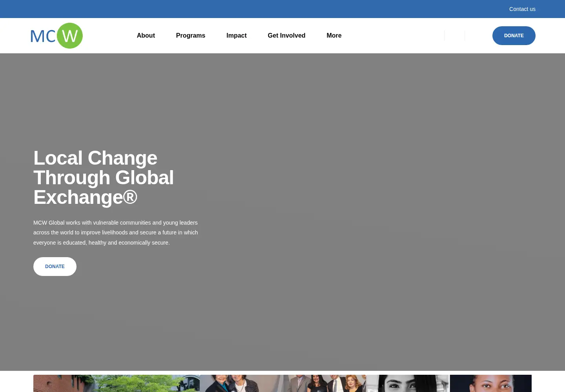Open the Contact us link

point(522,9)
